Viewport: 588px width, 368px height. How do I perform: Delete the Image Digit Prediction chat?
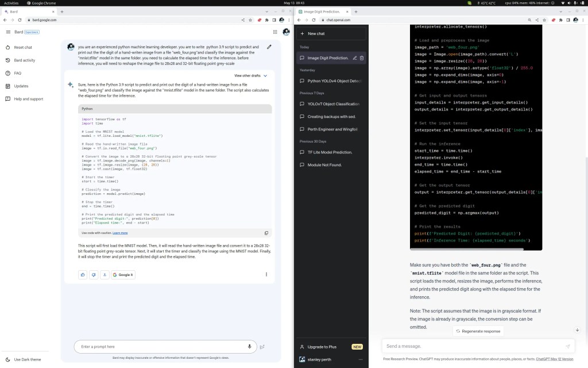tap(362, 58)
